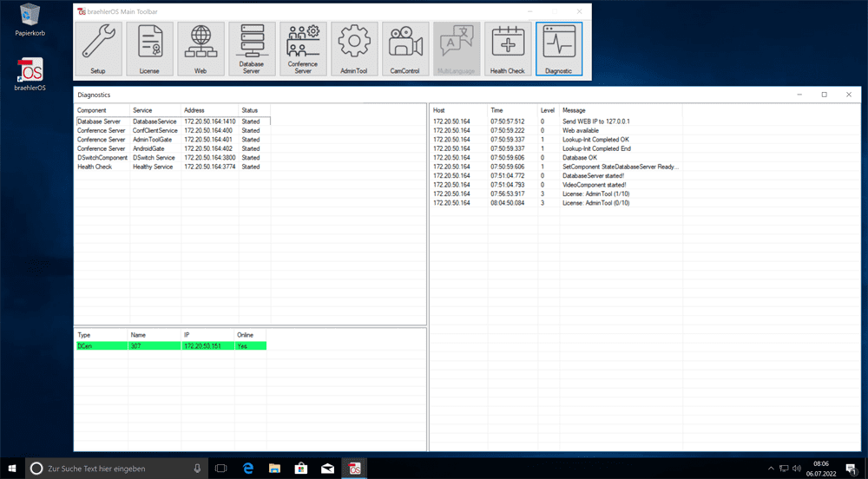Open the network tray icon
Screen dimensions: 868x479
point(784,469)
